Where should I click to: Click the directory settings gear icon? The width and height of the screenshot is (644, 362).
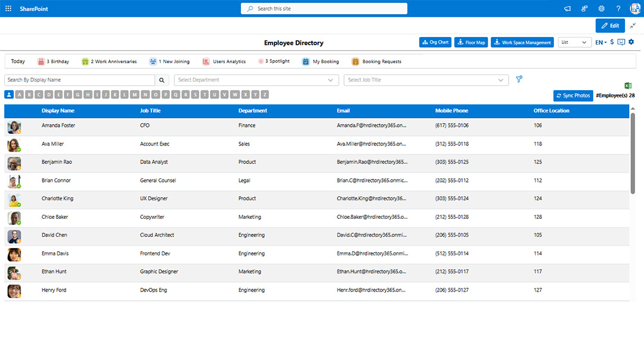tap(630, 42)
